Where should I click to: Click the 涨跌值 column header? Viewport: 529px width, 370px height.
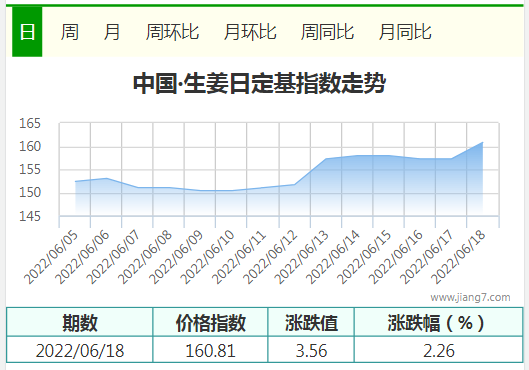click(311, 322)
